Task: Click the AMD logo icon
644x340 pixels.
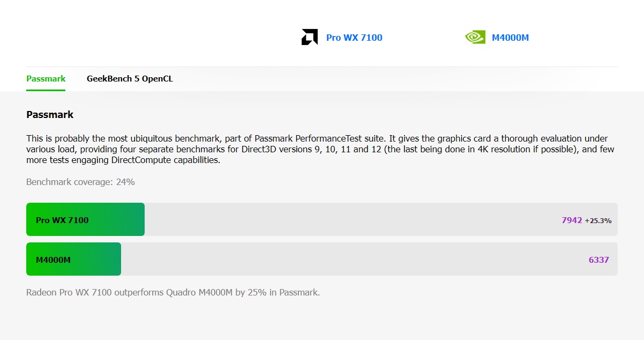Action: tap(309, 38)
